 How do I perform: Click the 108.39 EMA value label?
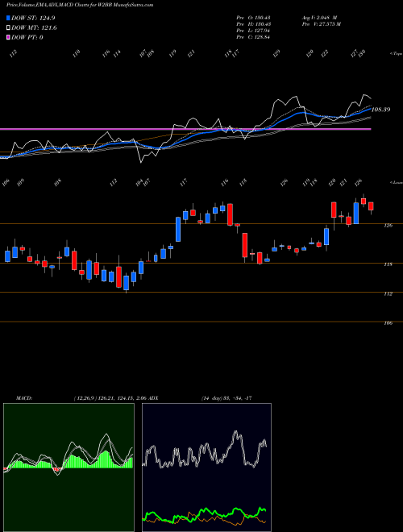click(381, 110)
